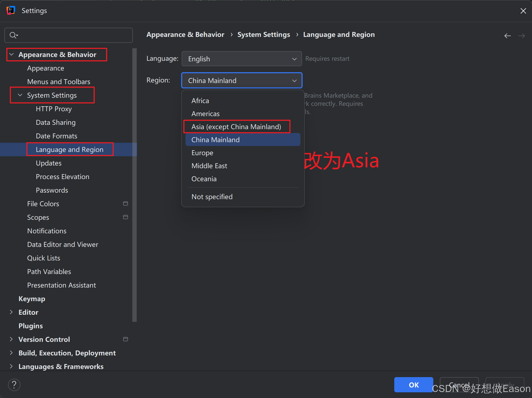This screenshot has height=398, width=532.
Task: Choose Europe from the region list
Action: [x=202, y=153]
